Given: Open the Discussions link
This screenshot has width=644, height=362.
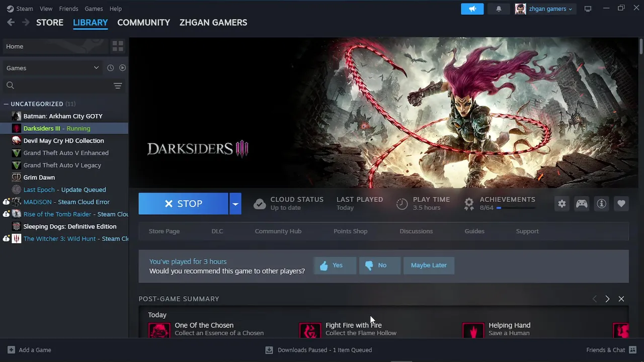Looking at the screenshot, I should [x=416, y=231].
